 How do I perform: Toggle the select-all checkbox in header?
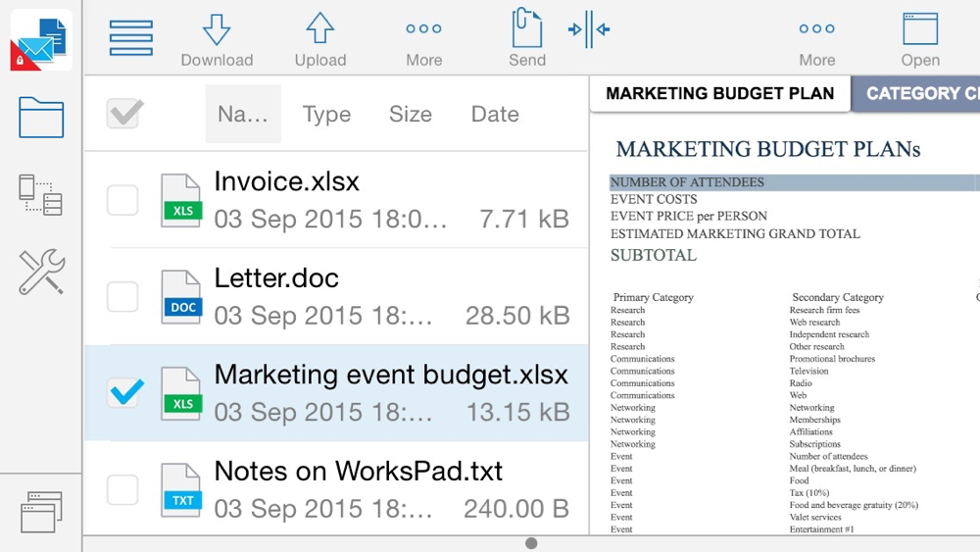coord(124,114)
